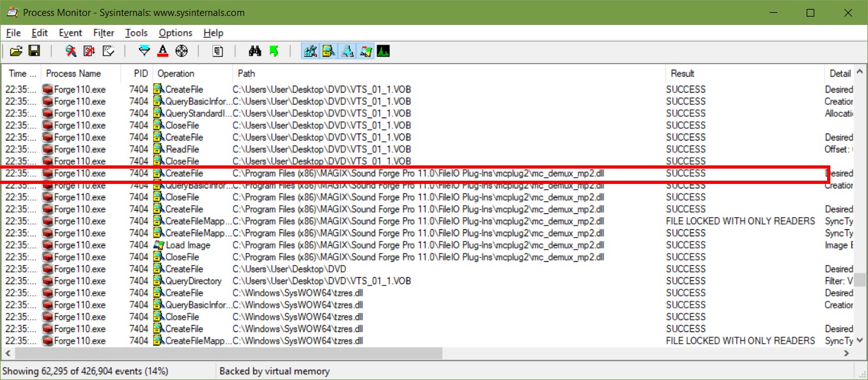868x380 pixels.
Task: Open a saved log with the Open icon
Action: click(16, 51)
